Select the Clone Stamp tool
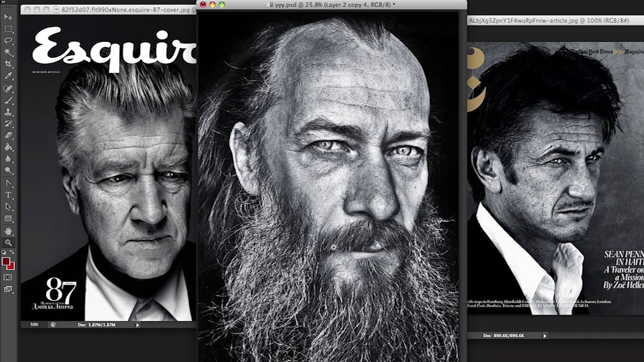Screen dimensions: 644x362 9,112
